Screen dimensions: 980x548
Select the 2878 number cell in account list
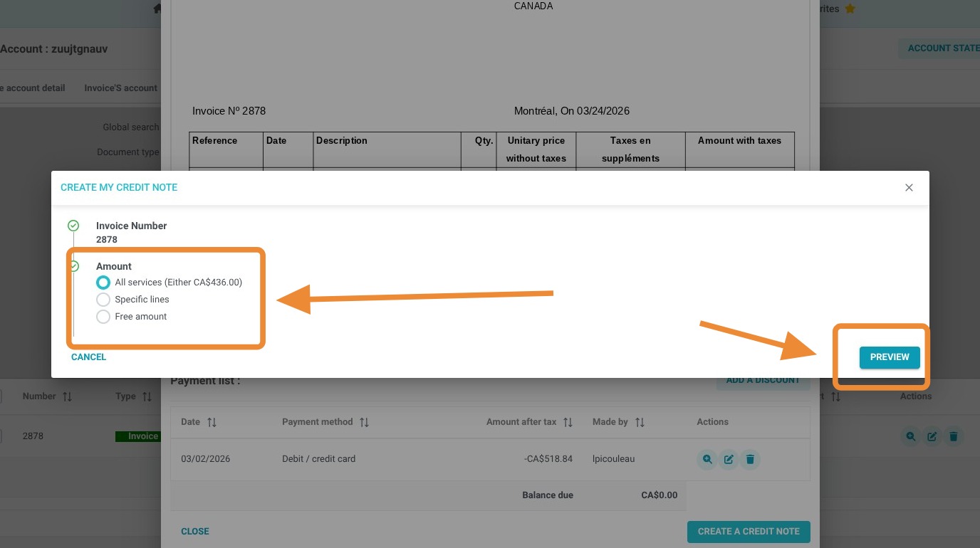point(33,436)
